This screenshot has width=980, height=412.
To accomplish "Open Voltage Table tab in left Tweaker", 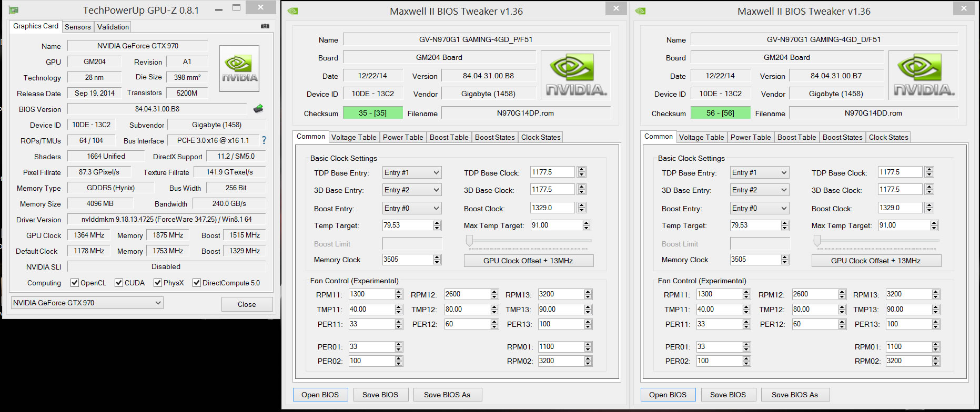I will (x=354, y=137).
